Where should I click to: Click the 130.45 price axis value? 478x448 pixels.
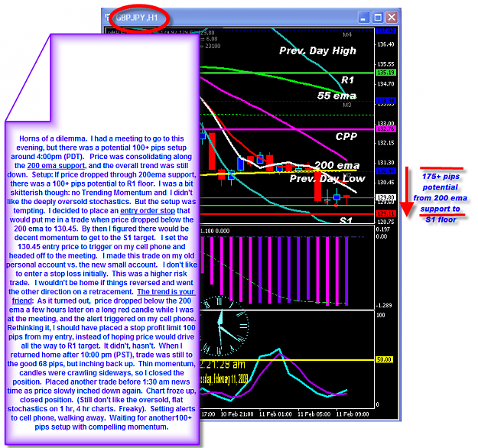[x=385, y=182]
